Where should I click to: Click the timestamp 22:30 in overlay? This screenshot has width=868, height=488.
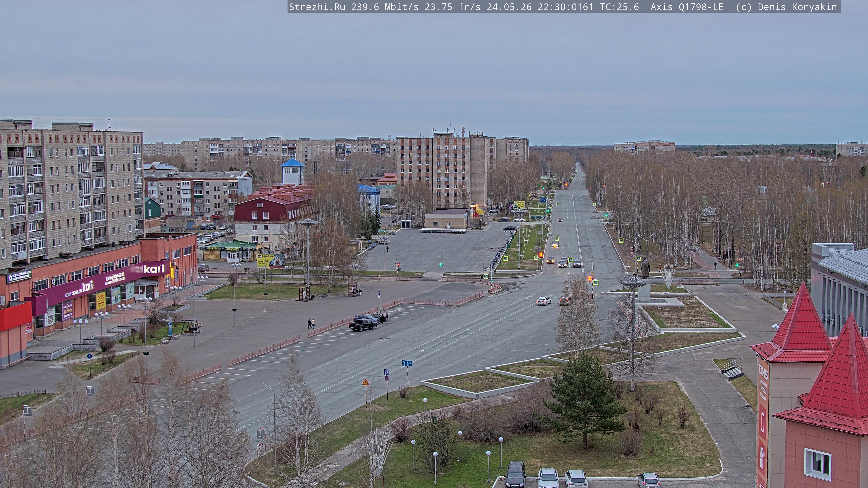(x=551, y=7)
